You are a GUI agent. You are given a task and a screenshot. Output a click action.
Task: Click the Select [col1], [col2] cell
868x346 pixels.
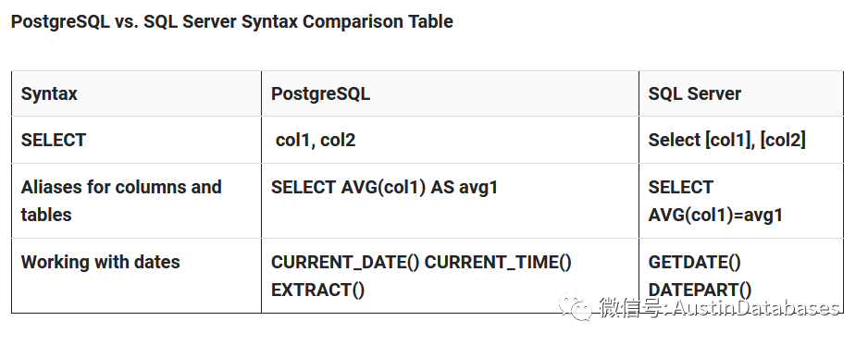(x=726, y=140)
